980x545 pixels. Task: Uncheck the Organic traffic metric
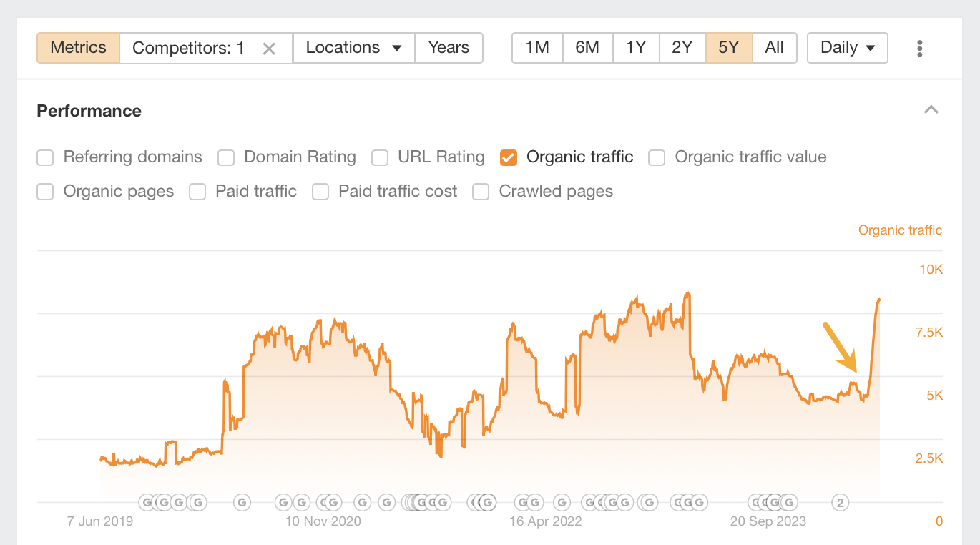tap(508, 157)
